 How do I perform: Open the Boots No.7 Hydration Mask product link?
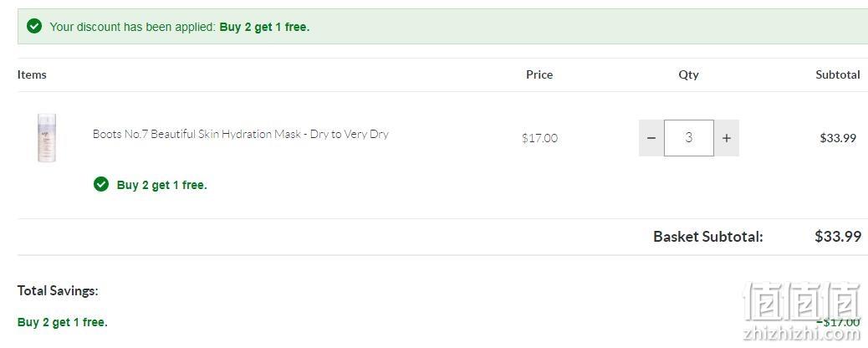[240, 134]
